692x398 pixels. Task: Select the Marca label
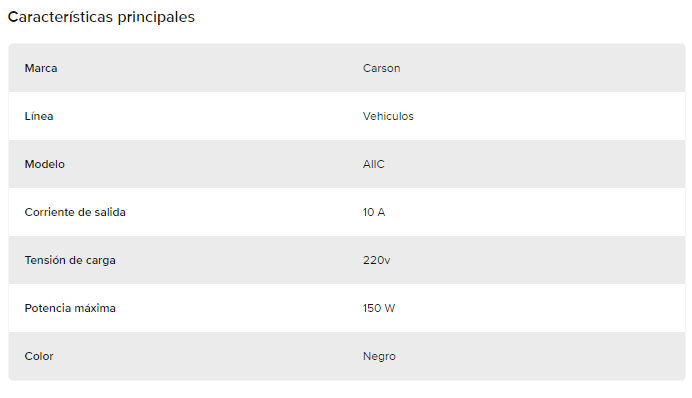(41, 68)
